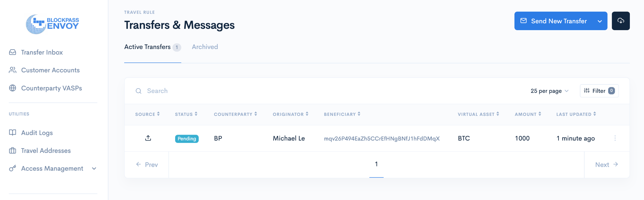This screenshot has height=200, width=644.
Task: Sort table by Status column
Action: [x=186, y=114]
